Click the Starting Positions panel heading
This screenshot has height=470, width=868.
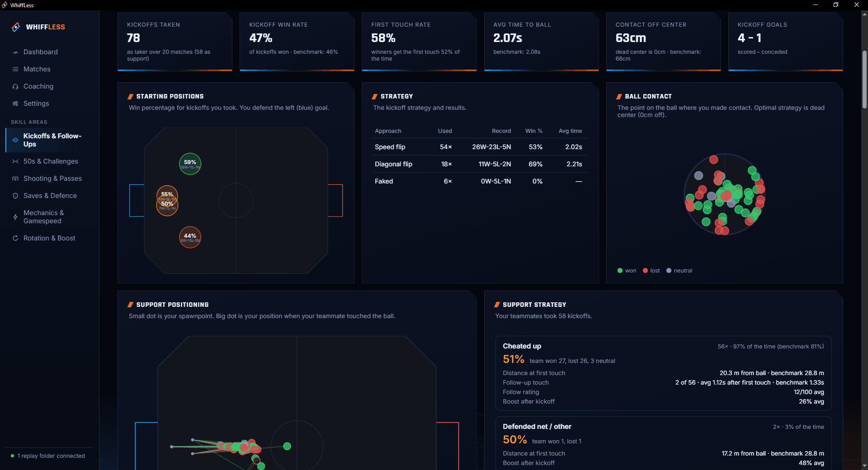[170, 96]
